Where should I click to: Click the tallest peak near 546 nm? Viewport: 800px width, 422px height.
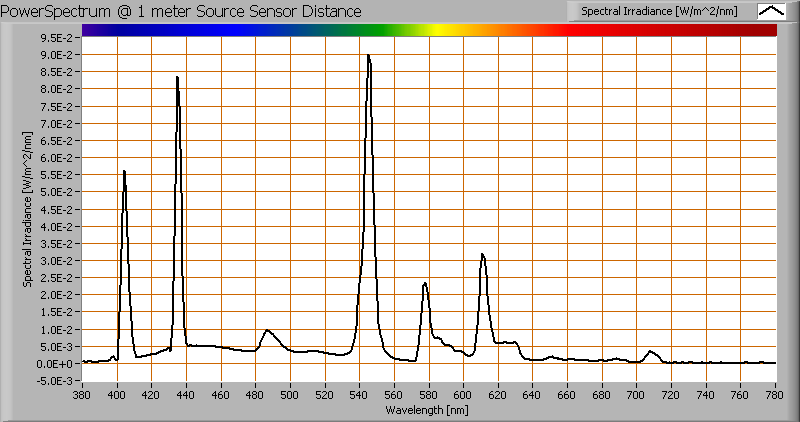pyautogui.click(x=369, y=57)
